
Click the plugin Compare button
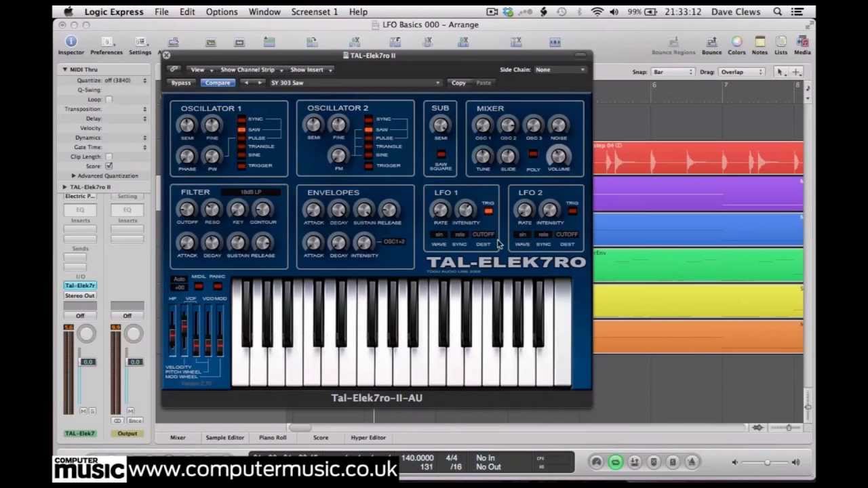(x=218, y=83)
